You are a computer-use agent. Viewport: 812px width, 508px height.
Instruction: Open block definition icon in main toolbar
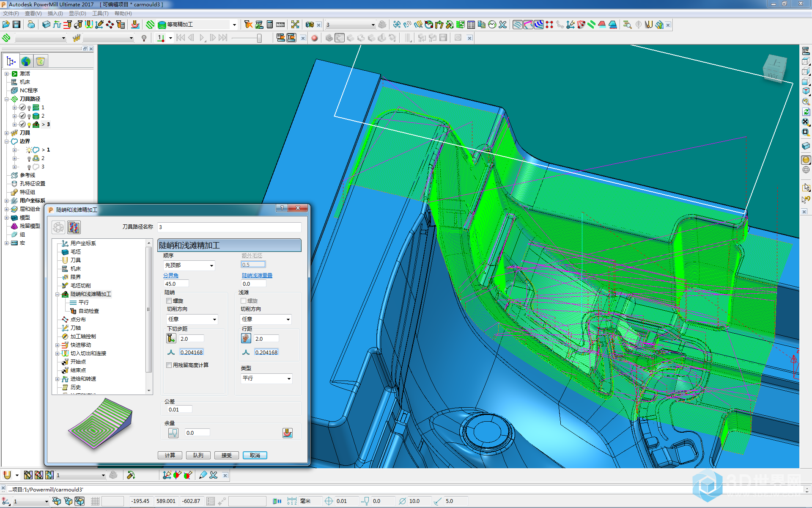pos(47,25)
